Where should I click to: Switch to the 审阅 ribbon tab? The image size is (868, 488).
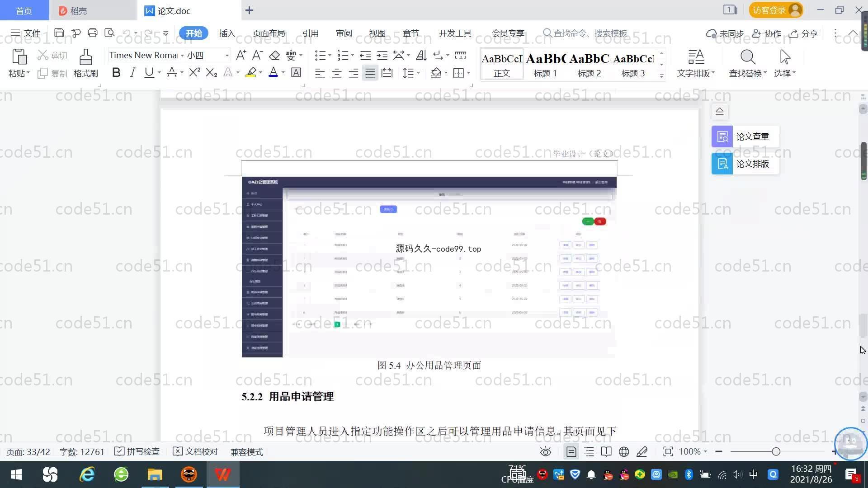click(x=344, y=33)
